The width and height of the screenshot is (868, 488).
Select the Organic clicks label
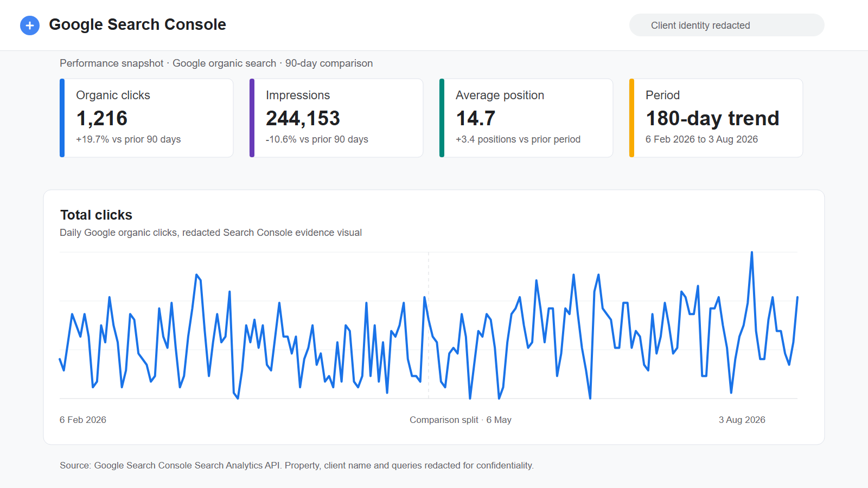113,95
